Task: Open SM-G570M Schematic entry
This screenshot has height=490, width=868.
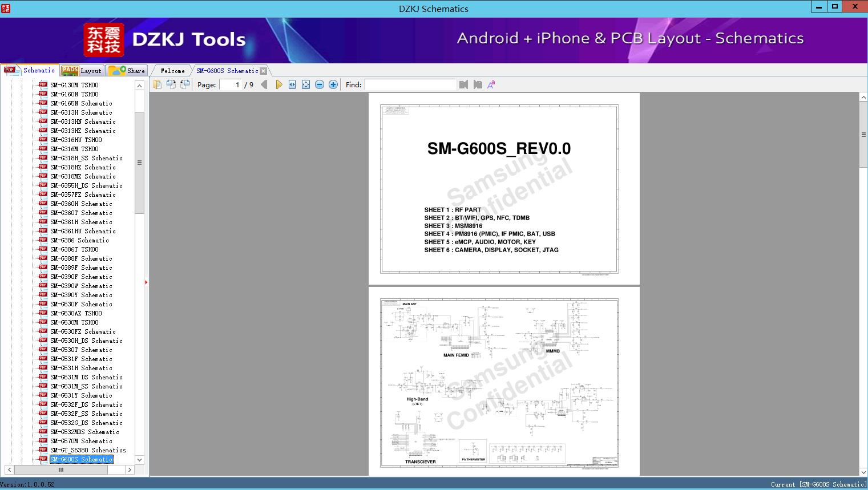Action: [x=81, y=441]
